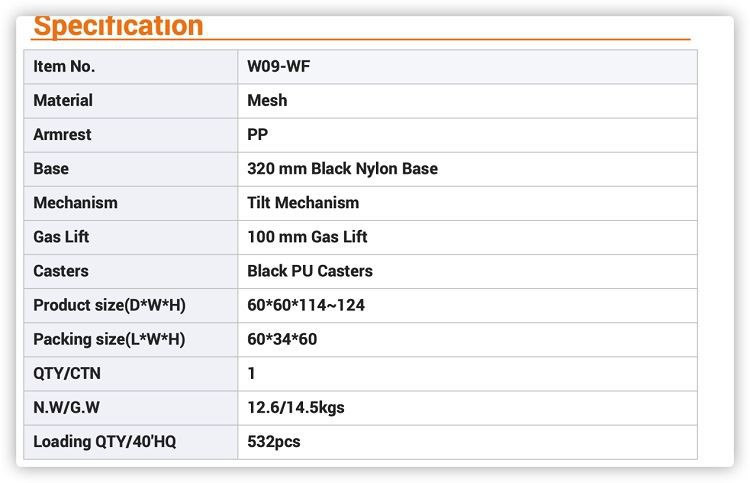Image resolution: width=750 pixels, height=483 pixels.
Task: Select the Item No. label cell
Action: point(64,67)
